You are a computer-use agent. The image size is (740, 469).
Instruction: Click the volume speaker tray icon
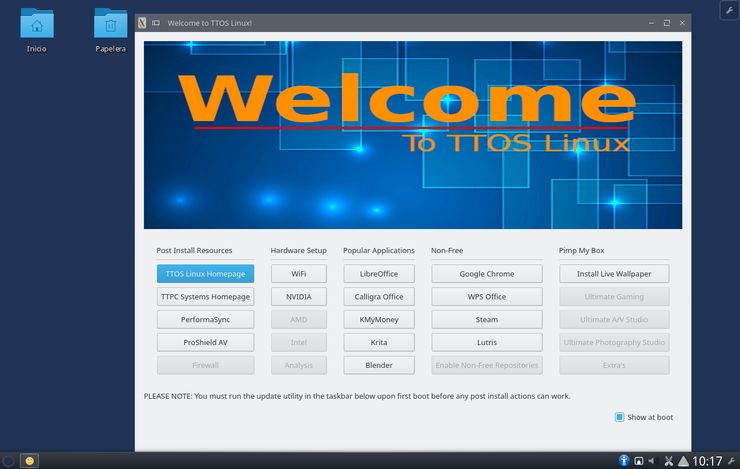pos(652,461)
